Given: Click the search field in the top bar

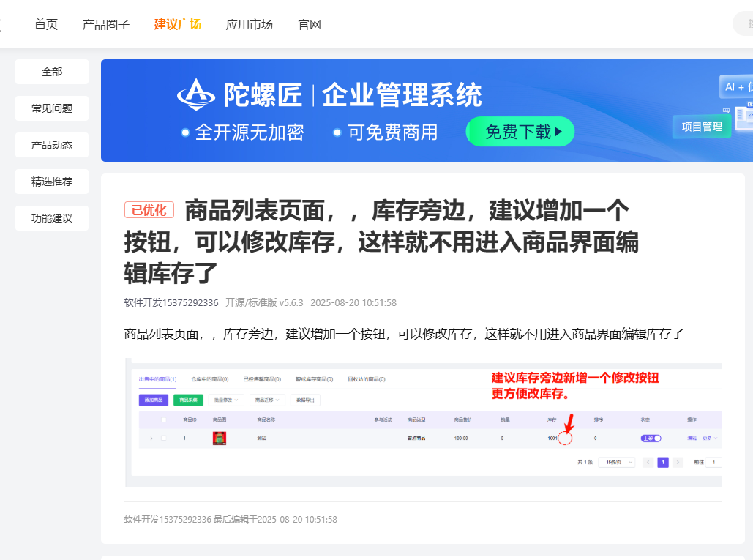Looking at the screenshot, I should 744,24.
